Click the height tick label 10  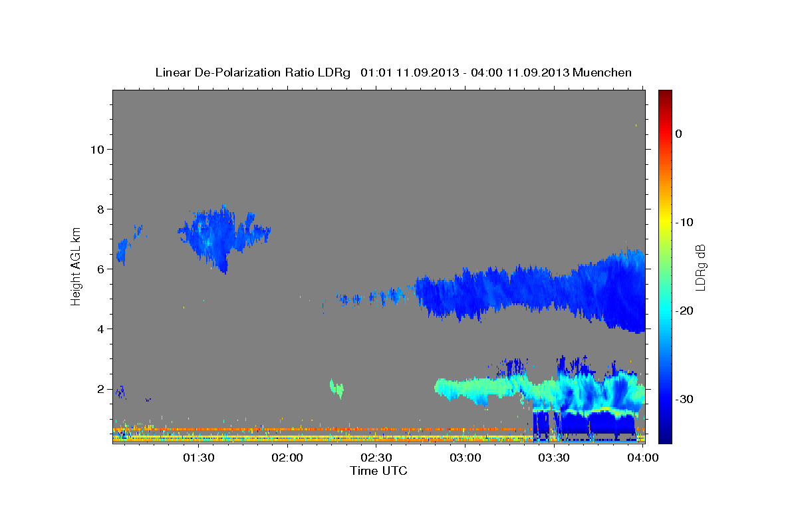pyautogui.click(x=98, y=150)
